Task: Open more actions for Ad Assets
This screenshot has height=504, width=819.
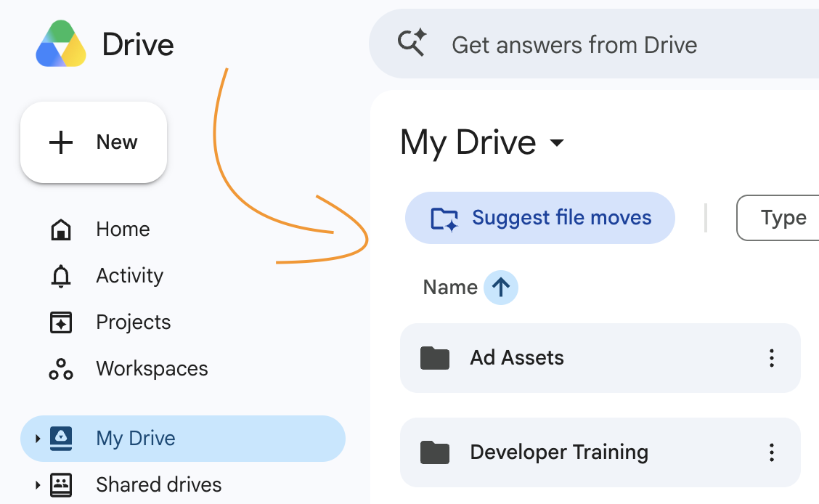Action: point(772,358)
